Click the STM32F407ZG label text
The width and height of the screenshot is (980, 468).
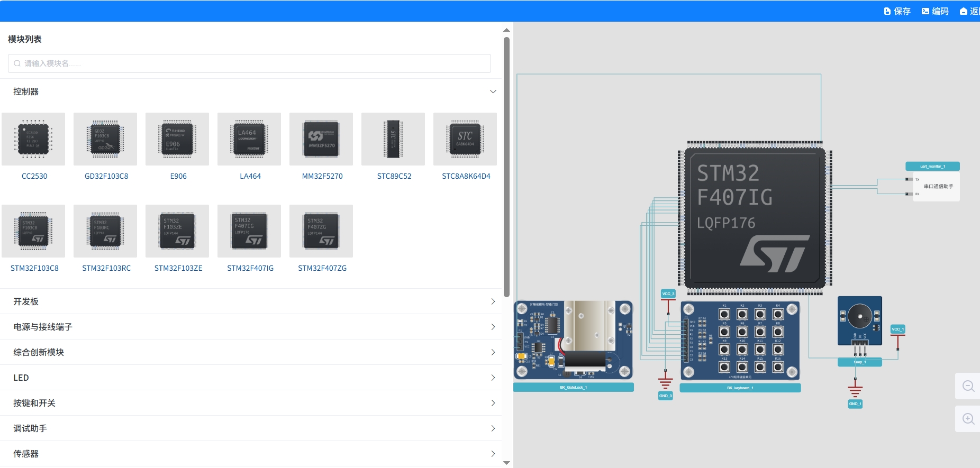click(322, 268)
